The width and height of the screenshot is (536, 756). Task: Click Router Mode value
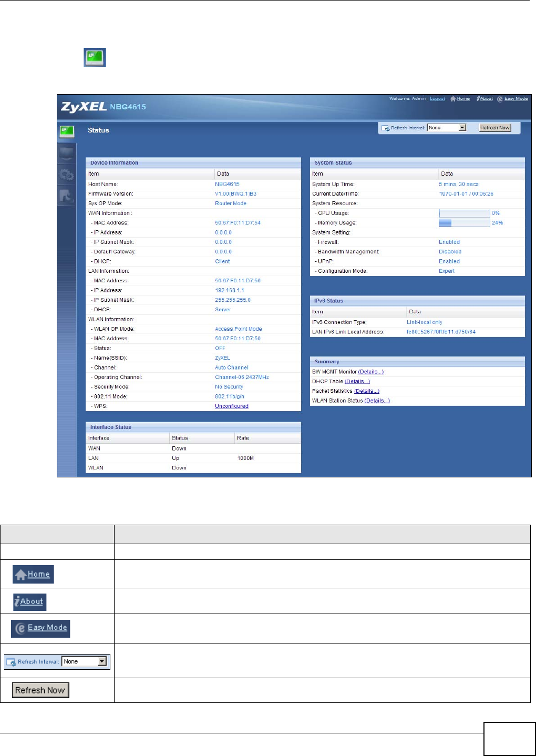[231, 203]
